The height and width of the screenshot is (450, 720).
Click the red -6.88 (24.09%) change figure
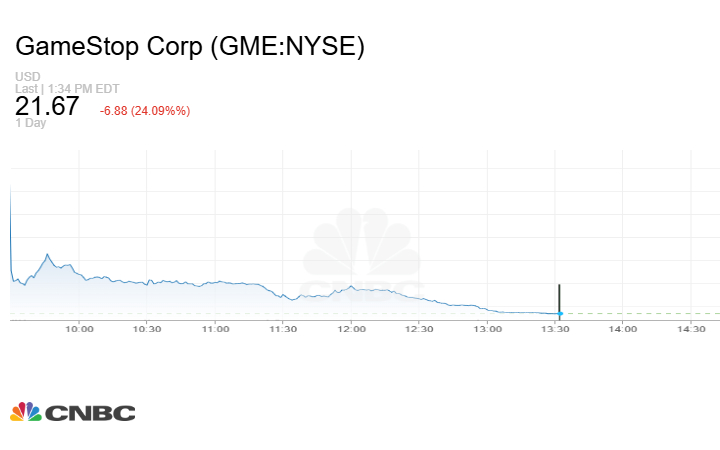coord(145,110)
